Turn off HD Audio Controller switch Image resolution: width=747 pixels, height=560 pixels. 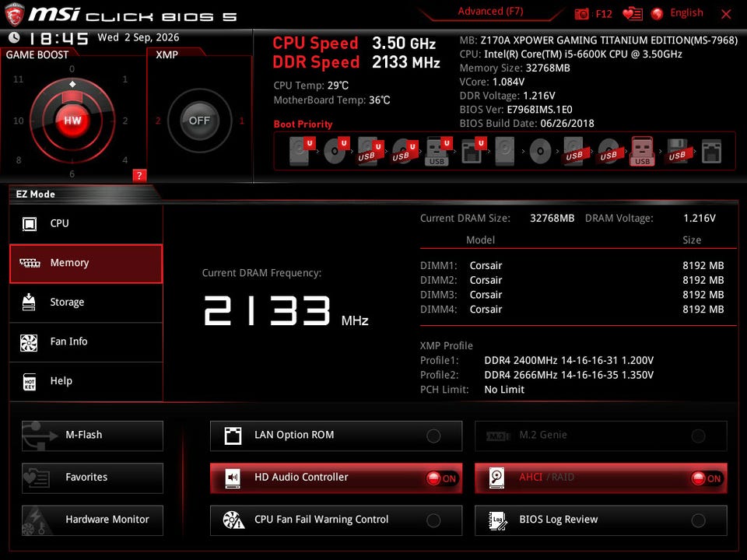point(442,478)
